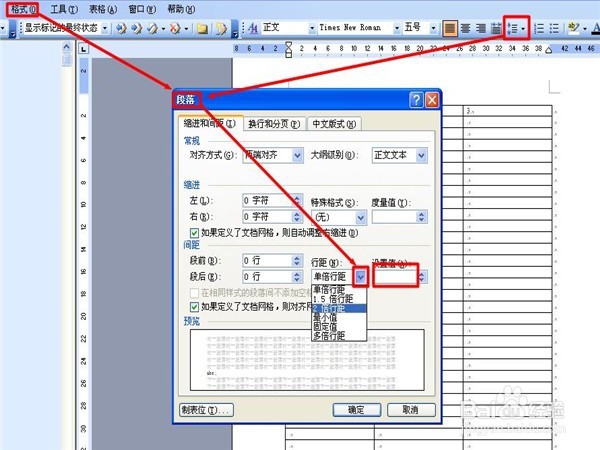Click the 确定 button
600x450 pixels.
tap(357, 410)
